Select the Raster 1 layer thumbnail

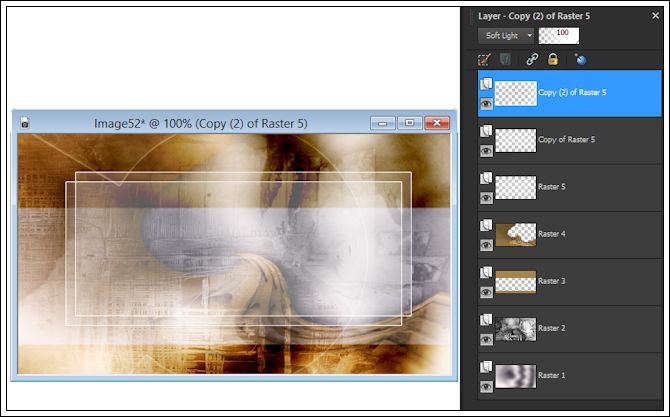point(516,376)
